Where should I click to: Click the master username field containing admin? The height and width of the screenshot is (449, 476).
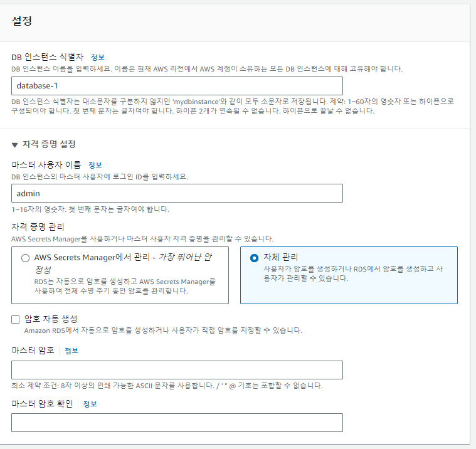[x=177, y=193]
